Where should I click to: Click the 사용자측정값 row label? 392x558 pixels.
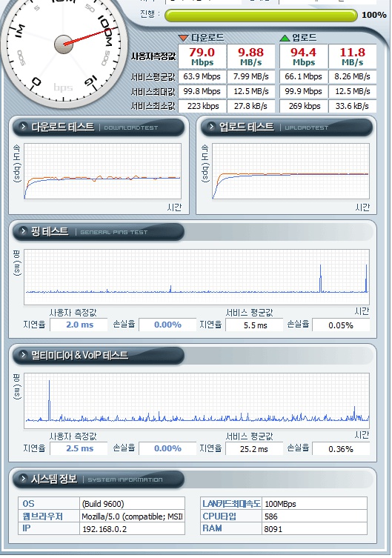coord(153,56)
